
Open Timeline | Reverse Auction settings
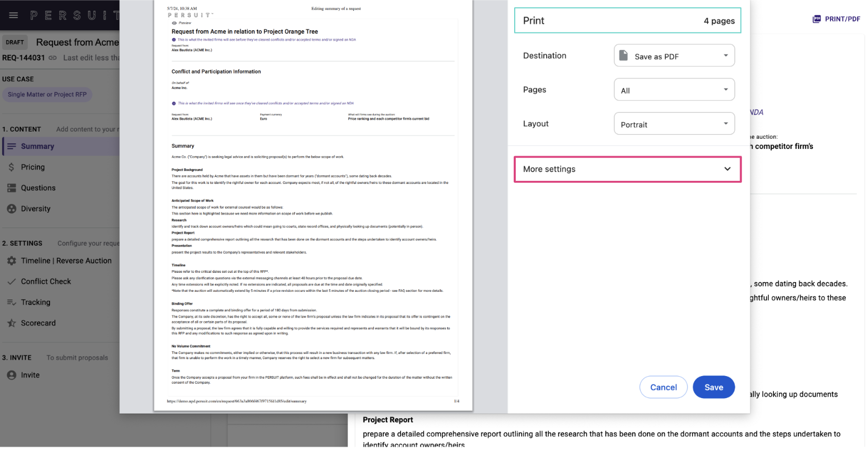click(66, 261)
